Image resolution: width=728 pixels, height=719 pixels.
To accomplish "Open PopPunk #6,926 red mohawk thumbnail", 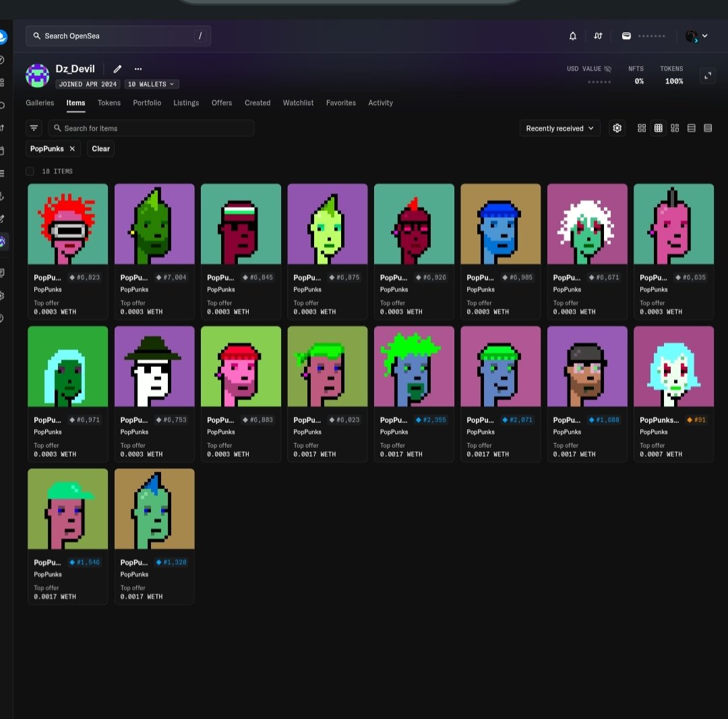I will [x=414, y=224].
